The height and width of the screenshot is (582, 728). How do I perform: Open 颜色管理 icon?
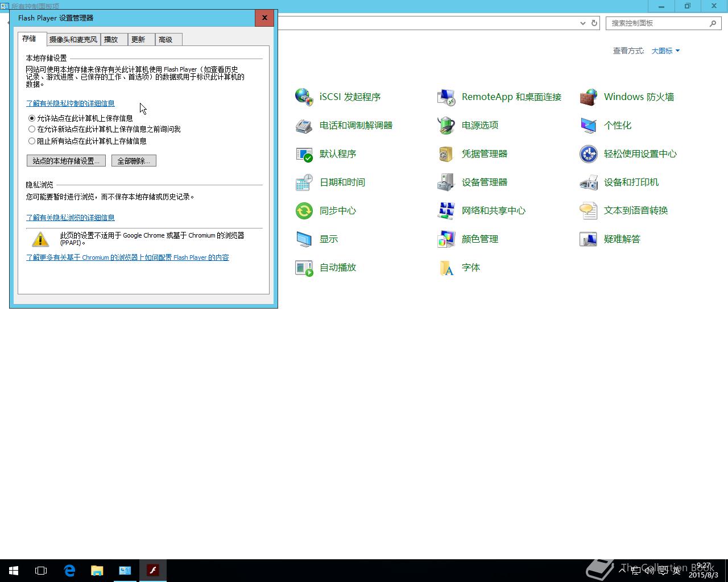pyautogui.click(x=446, y=239)
